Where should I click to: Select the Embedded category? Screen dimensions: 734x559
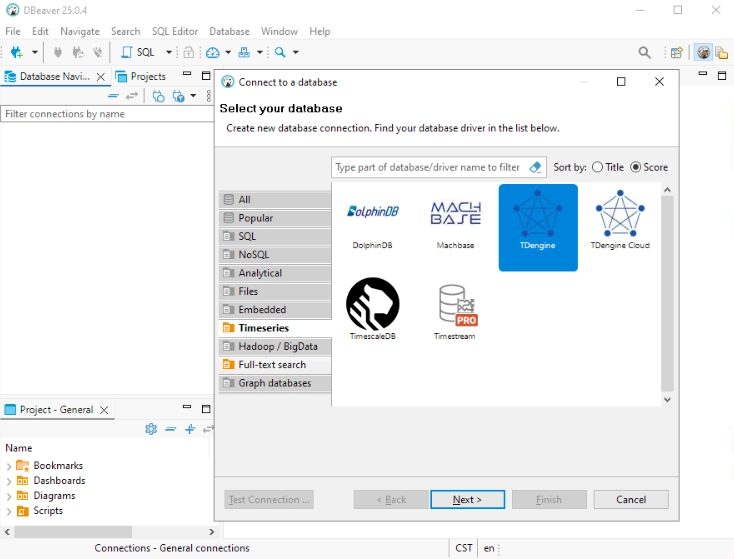click(x=275, y=309)
